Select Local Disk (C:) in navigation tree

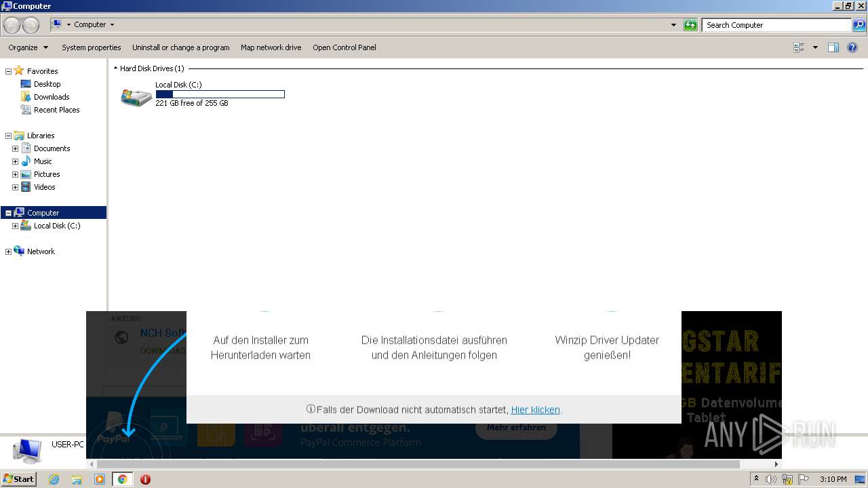[57, 226]
